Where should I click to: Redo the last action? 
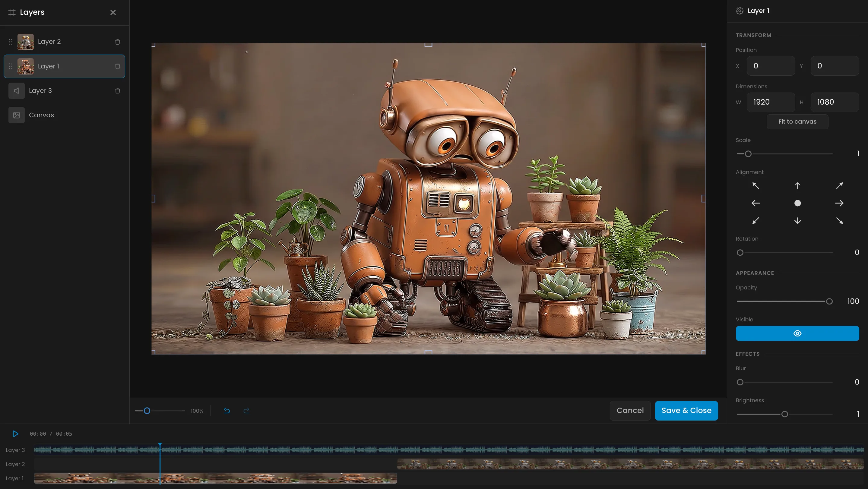(x=246, y=411)
